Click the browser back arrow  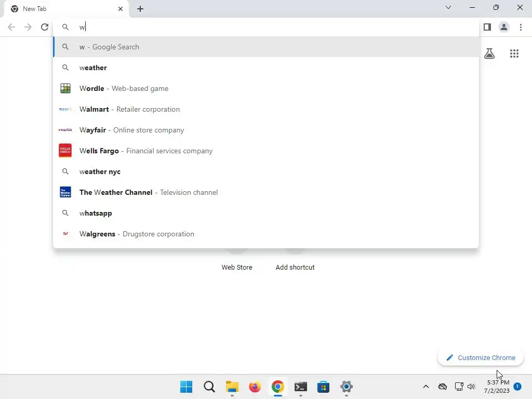click(11, 27)
